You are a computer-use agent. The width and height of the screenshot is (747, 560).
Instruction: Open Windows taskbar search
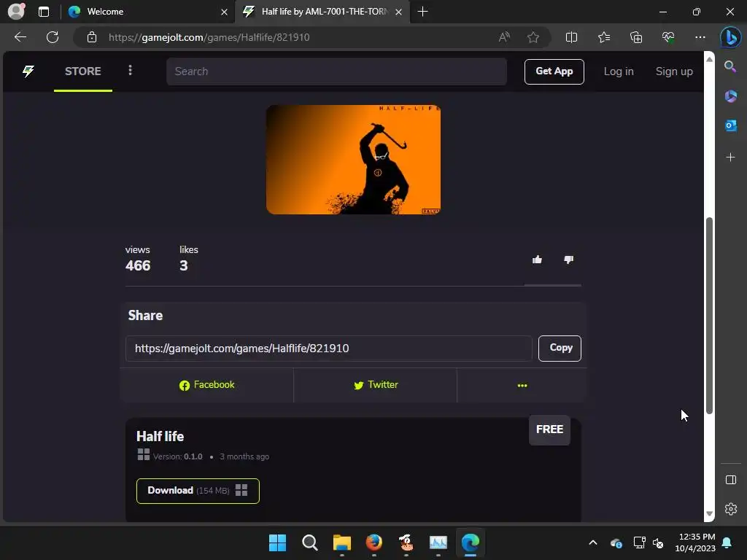click(x=309, y=542)
